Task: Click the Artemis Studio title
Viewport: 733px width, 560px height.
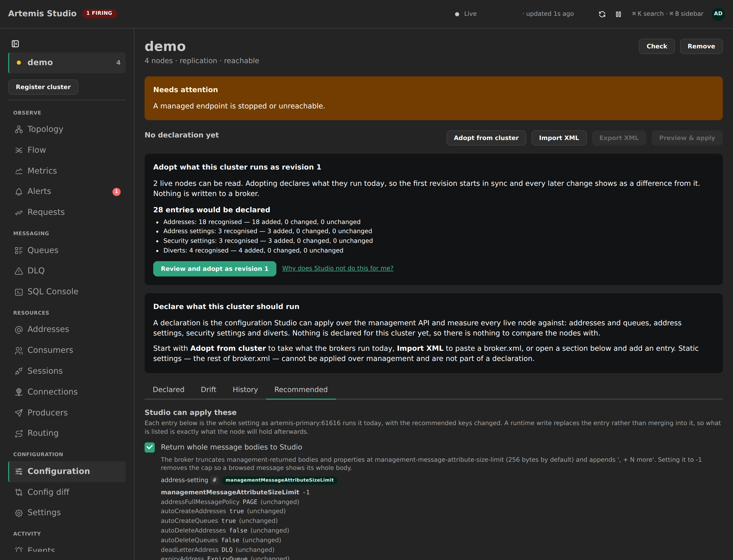Action: [x=42, y=13]
